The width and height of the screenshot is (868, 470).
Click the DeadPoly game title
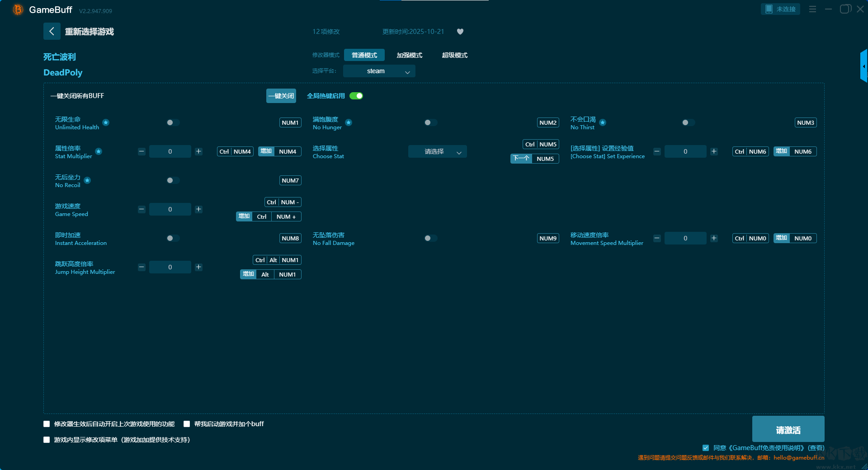click(x=63, y=72)
